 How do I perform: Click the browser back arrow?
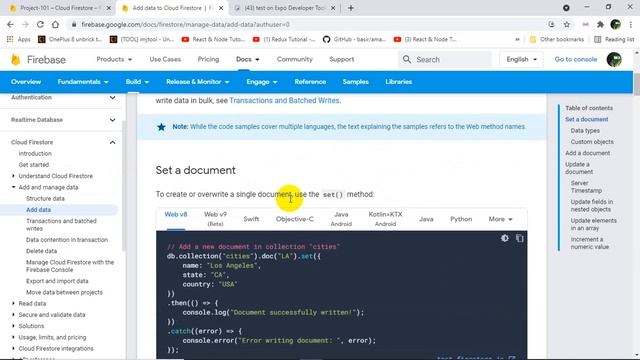coord(11,24)
